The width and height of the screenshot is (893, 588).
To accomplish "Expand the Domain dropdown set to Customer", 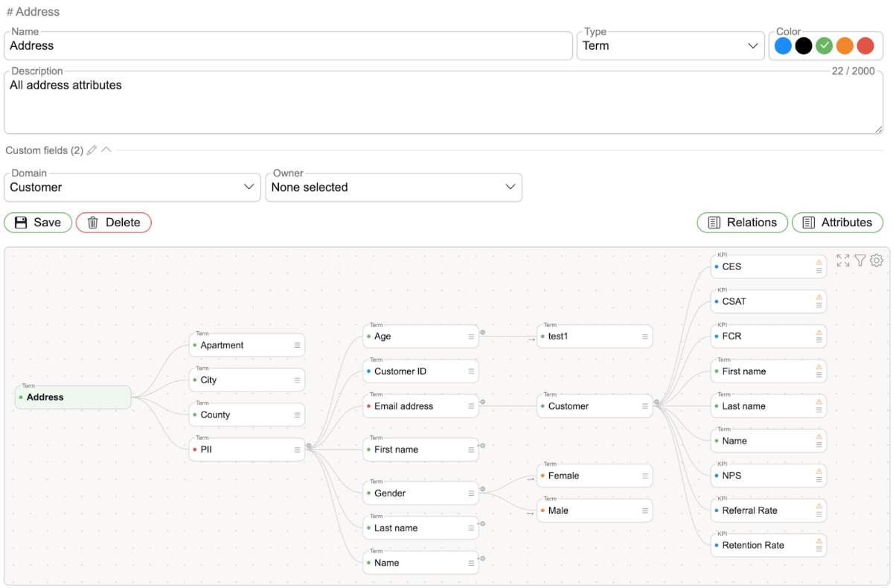I will [132, 188].
